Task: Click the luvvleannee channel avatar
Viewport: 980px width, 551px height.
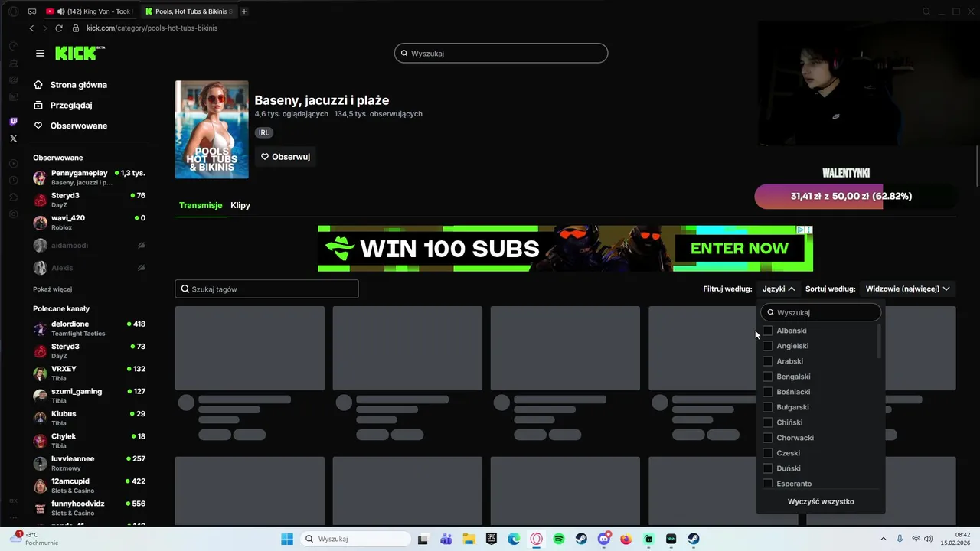Action: tap(40, 464)
